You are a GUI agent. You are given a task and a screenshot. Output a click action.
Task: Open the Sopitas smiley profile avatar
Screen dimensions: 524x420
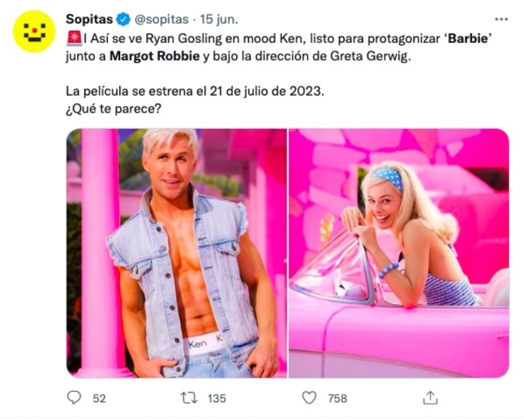pos(33,31)
